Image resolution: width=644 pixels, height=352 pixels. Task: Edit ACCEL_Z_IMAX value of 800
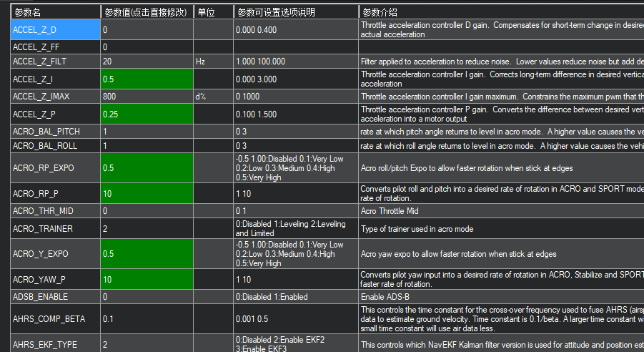147,96
